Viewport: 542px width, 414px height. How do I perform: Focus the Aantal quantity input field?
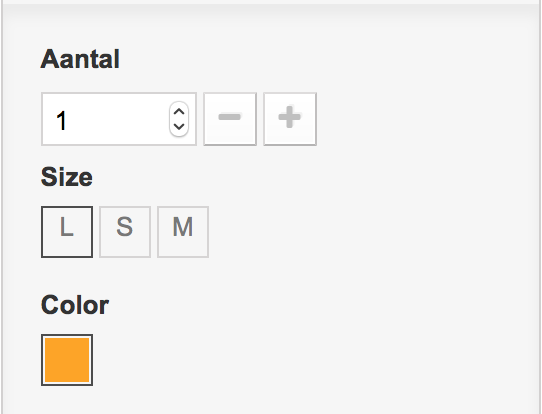119,119
